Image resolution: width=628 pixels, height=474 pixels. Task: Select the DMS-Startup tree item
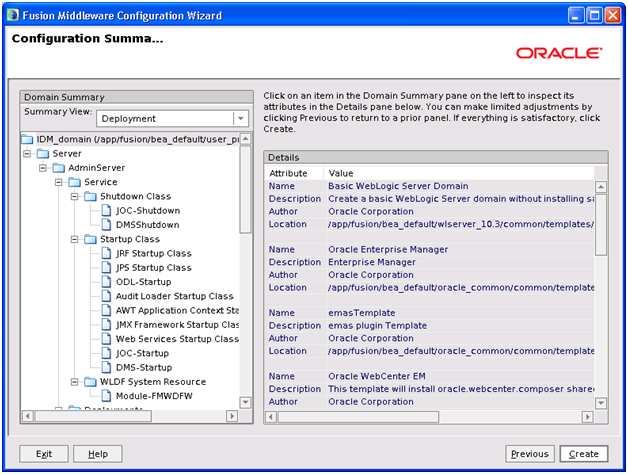(x=144, y=367)
